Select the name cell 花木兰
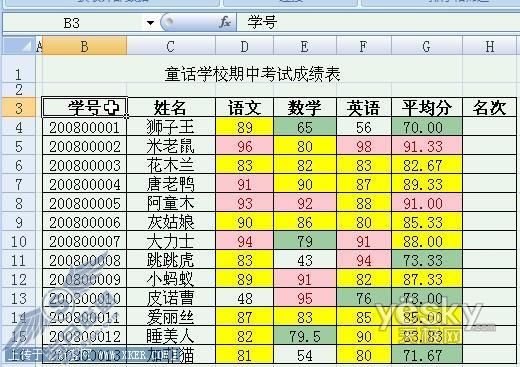Viewport: 520px width, 367px height. tap(171, 165)
